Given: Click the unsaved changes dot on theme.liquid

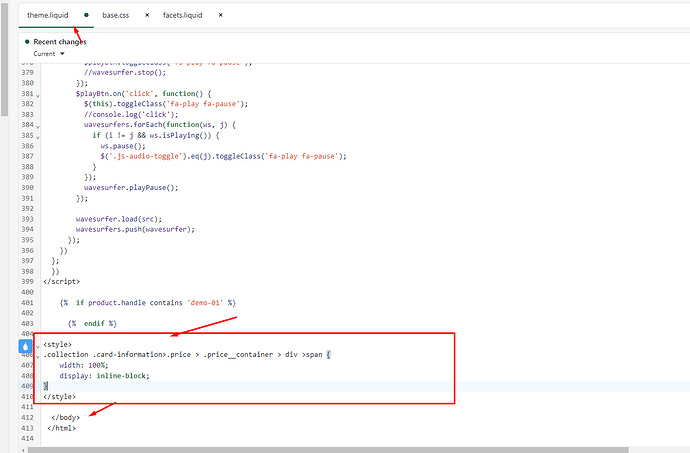Looking at the screenshot, I should click(86, 16).
